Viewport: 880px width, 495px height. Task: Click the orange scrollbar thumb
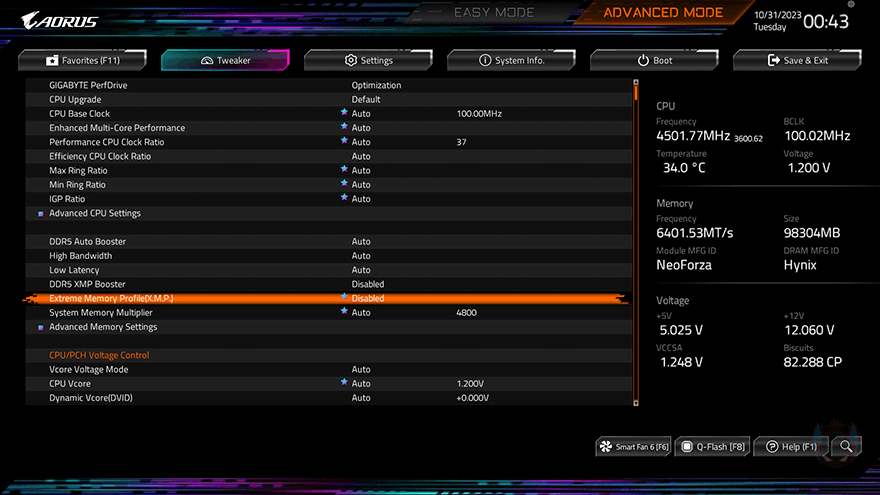tap(636, 93)
